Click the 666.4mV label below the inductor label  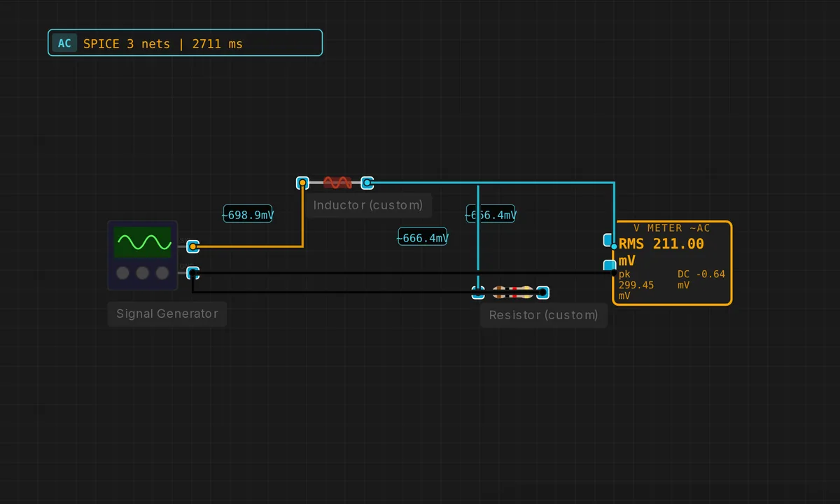(x=423, y=238)
